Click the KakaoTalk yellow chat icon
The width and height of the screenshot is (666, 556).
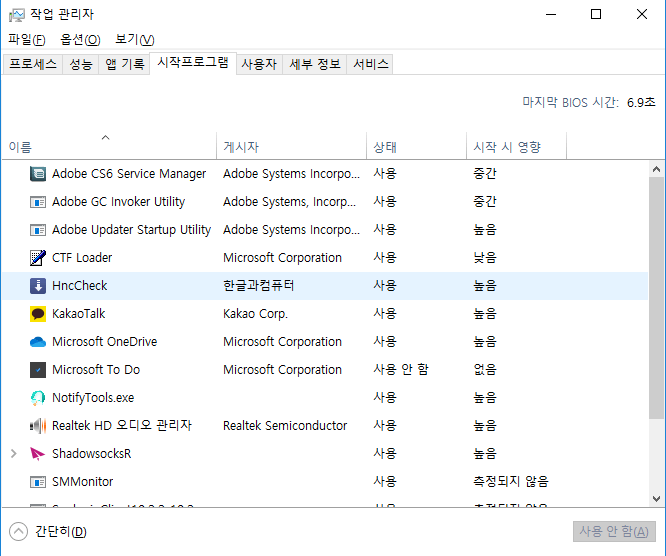[38, 314]
